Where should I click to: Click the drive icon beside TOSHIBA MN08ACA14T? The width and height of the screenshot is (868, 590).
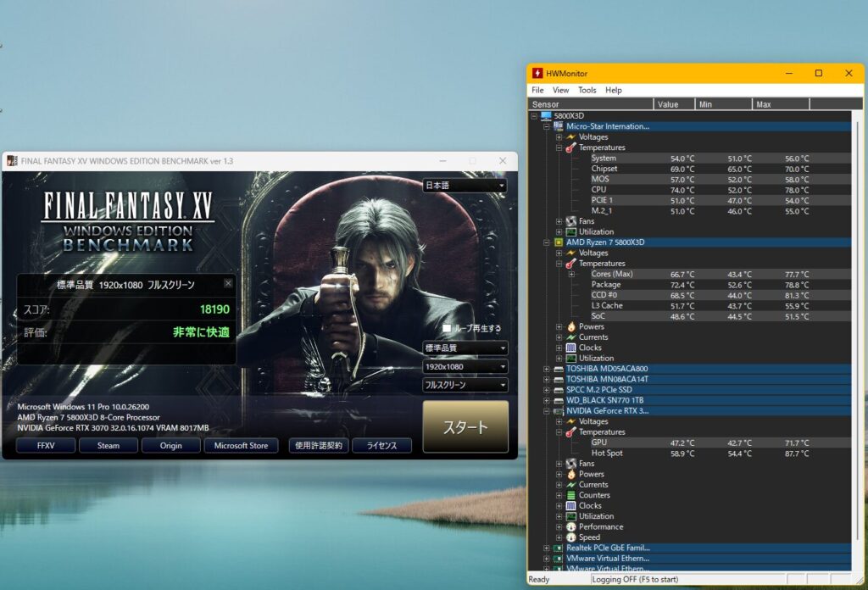coord(558,379)
